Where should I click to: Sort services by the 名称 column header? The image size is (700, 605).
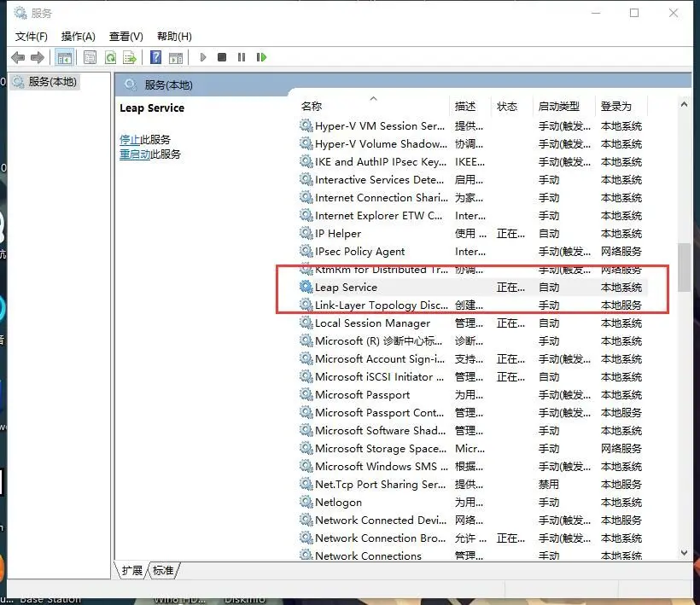pyautogui.click(x=312, y=107)
